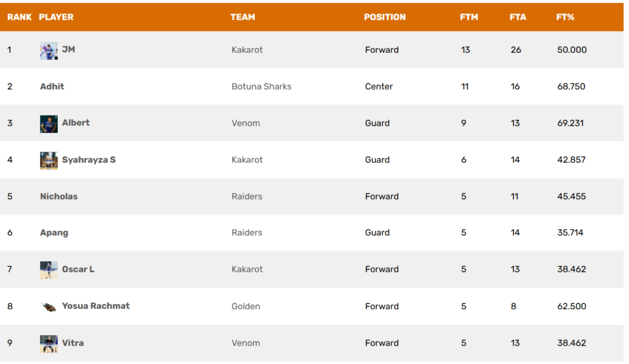Open JM's Kakarot team link
The image size is (629, 364).
[x=247, y=50]
